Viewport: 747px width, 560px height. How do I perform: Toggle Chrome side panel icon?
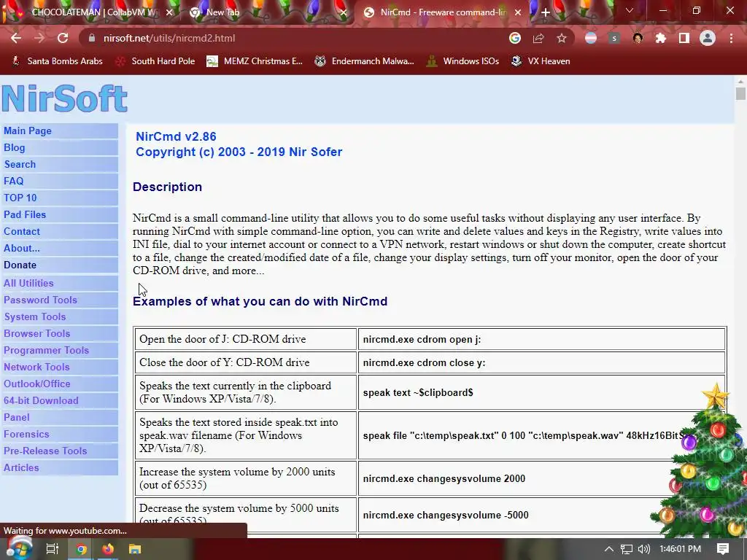click(x=684, y=38)
